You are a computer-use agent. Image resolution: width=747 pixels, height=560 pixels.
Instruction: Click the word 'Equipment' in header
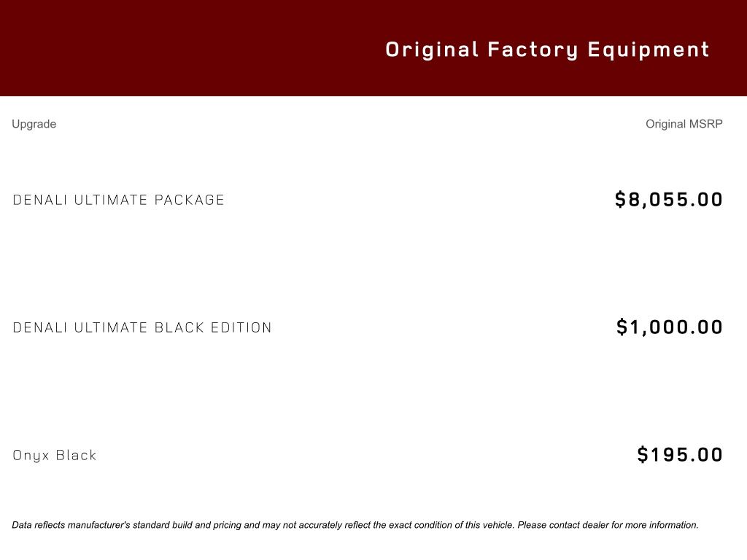coord(649,50)
